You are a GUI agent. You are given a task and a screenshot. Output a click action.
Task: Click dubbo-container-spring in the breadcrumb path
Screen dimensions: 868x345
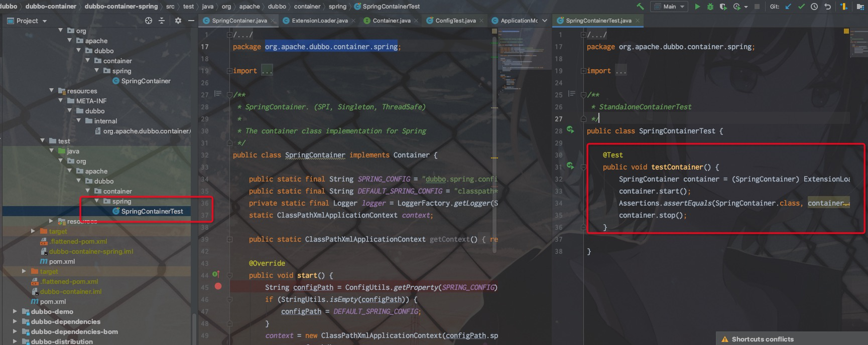click(121, 7)
